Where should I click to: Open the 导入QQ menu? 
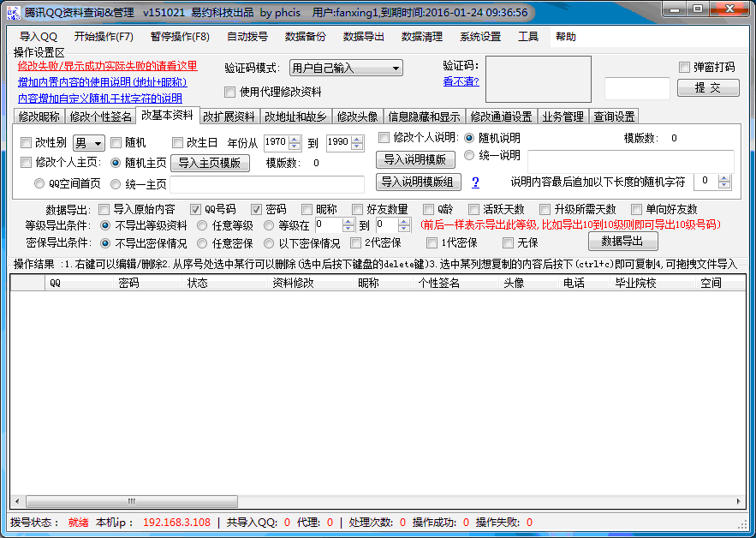click(39, 37)
